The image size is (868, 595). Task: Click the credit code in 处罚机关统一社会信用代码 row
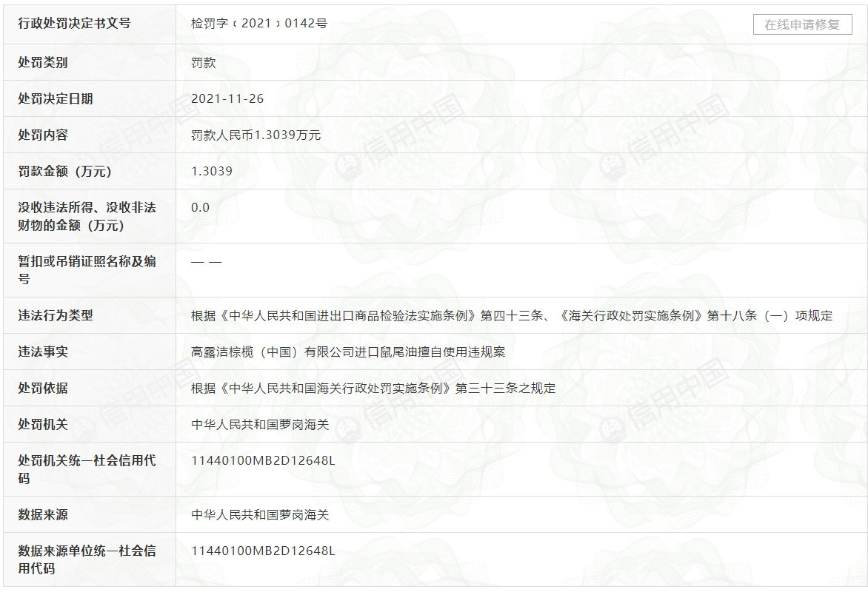[x=263, y=461]
